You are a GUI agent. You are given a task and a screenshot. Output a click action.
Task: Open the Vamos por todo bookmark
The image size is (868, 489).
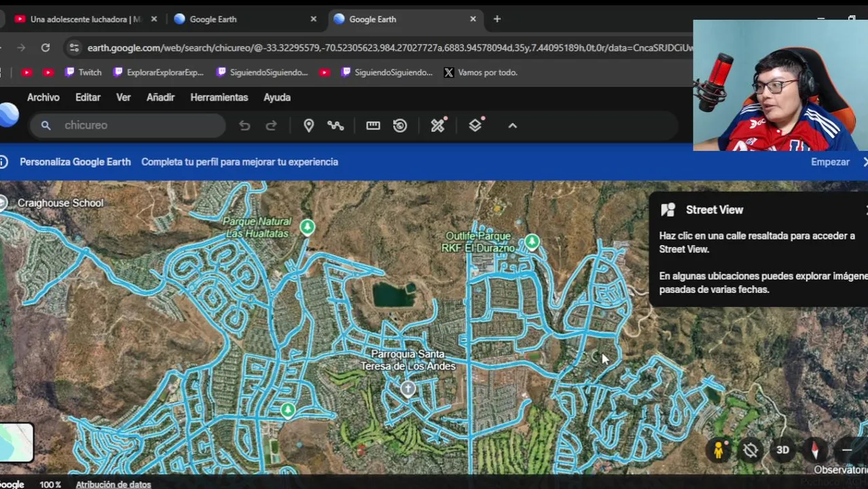click(x=480, y=72)
